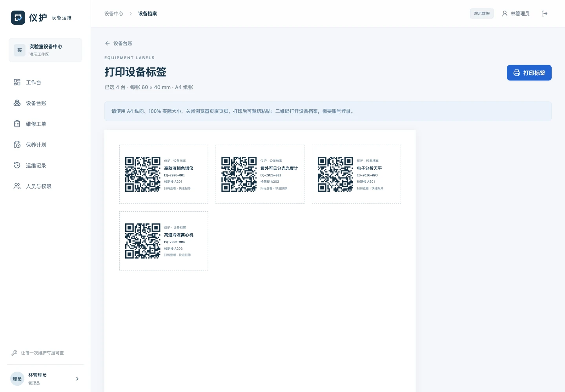Select the 高速冷冻离心机 QR code
The width and height of the screenshot is (565, 392).
click(142, 241)
